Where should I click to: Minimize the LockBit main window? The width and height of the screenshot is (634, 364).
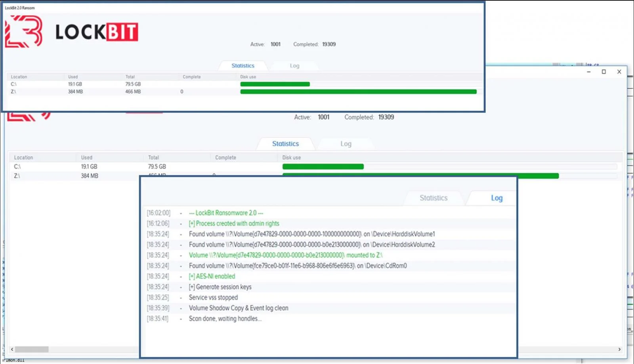tap(589, 72)
